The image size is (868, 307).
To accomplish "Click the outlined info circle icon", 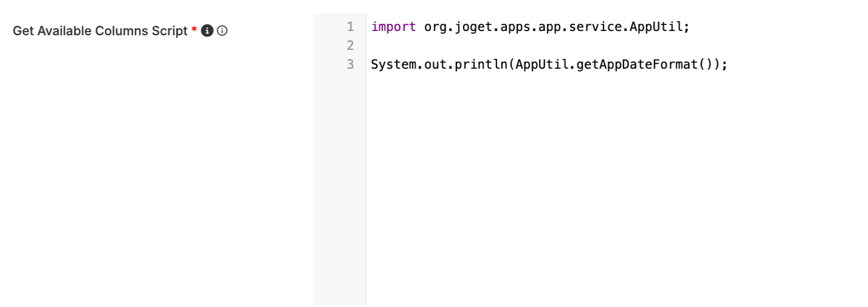I will pos(222,30).
